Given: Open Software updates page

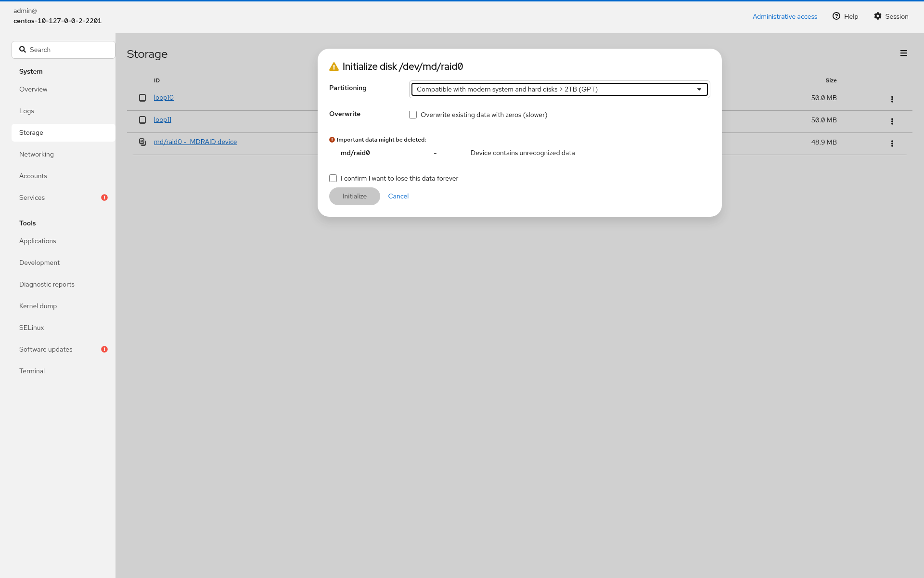Looking at the screenshot, I should 63,349.
